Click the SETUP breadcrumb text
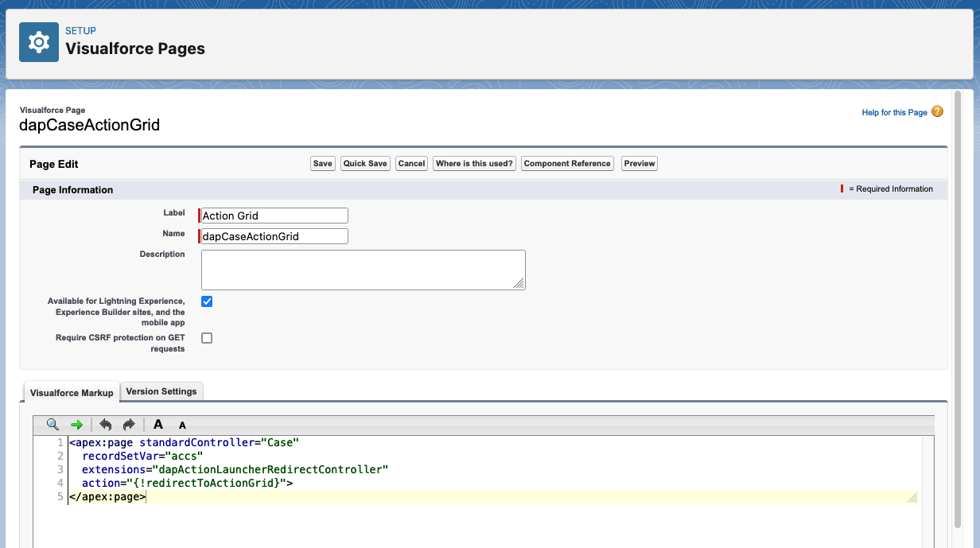 (80, 31)
